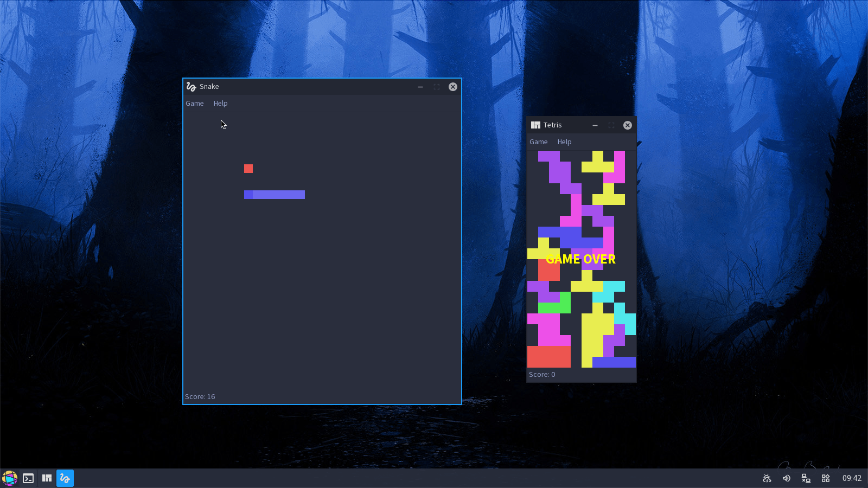Viewport: 868px width, 488px height.
Task: Open the Game menu in Snake
Action: pos(195,104)
